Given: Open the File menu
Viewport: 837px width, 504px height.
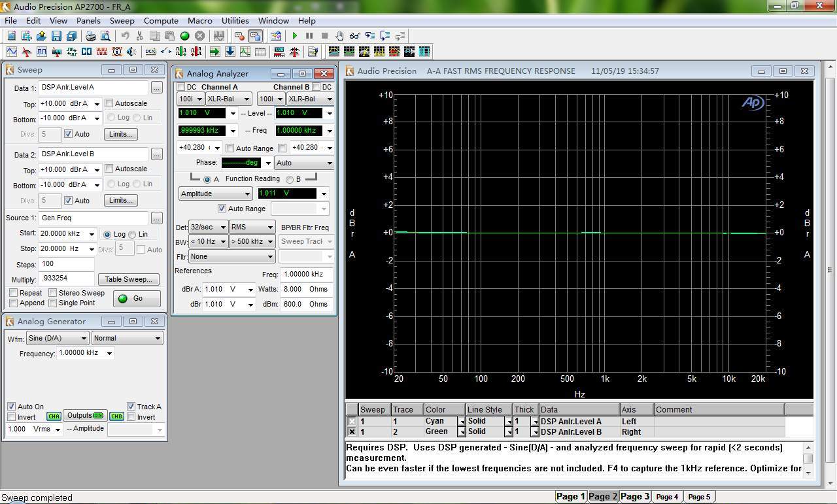Looking at the screenshot, I should click(10, 21).
